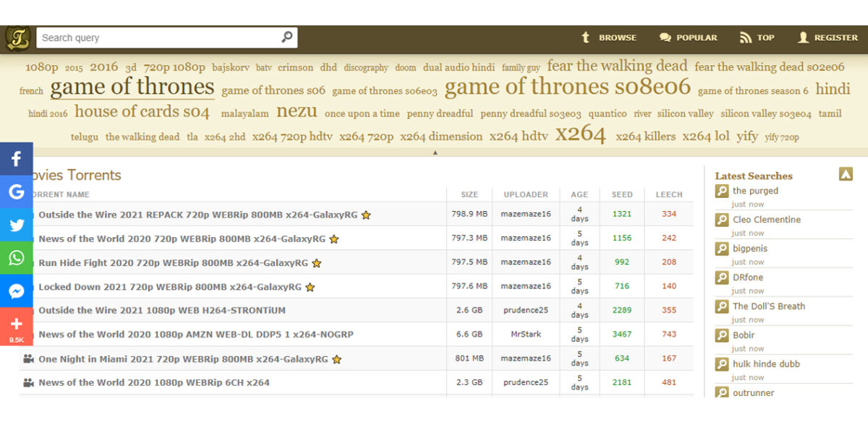Viewport: 868px width, 422px height.
Task: Open 'One Night in Miami 2021' torrent
Action: click(x=183, y=358)
